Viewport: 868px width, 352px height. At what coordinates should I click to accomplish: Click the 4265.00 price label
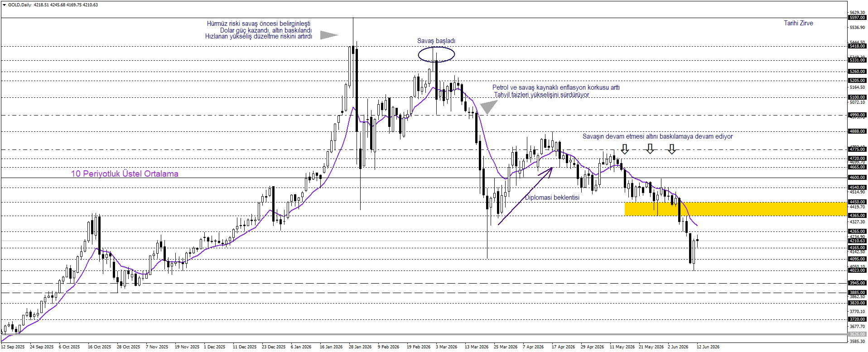point(857,231)
